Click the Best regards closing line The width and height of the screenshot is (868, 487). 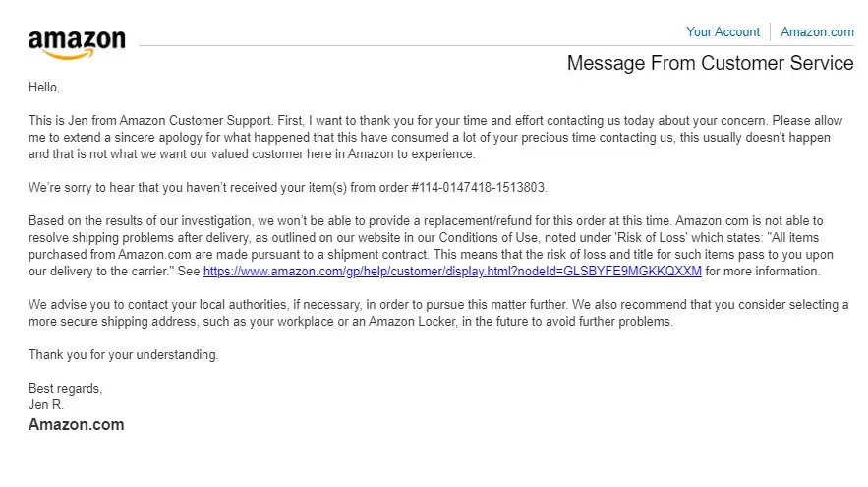click(x=65, y=388)
